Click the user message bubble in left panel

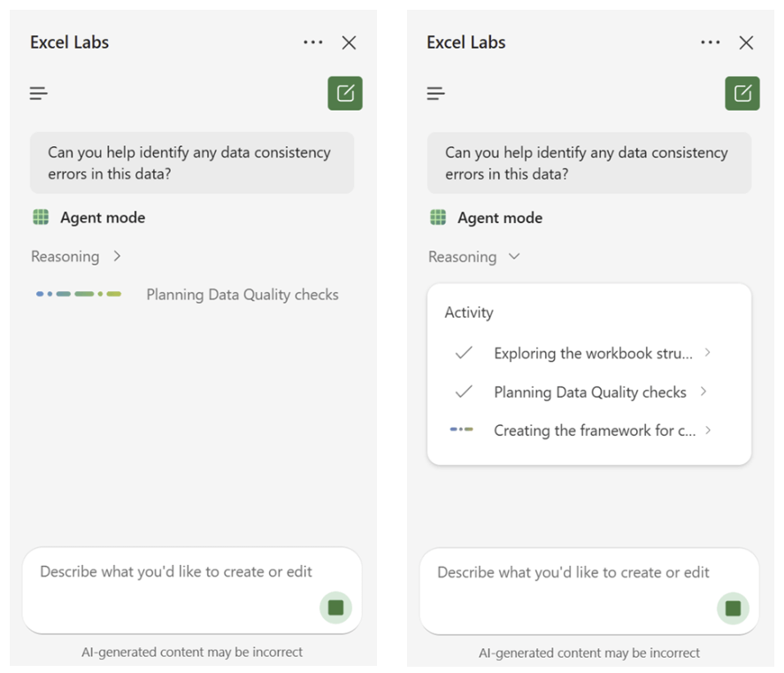click(191, 163)
